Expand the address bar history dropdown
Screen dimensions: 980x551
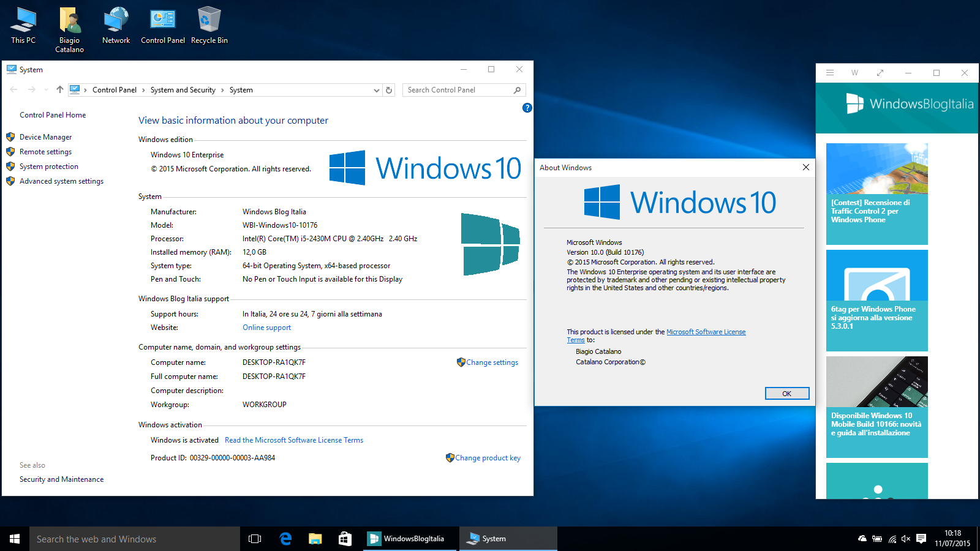pos(376,90)
